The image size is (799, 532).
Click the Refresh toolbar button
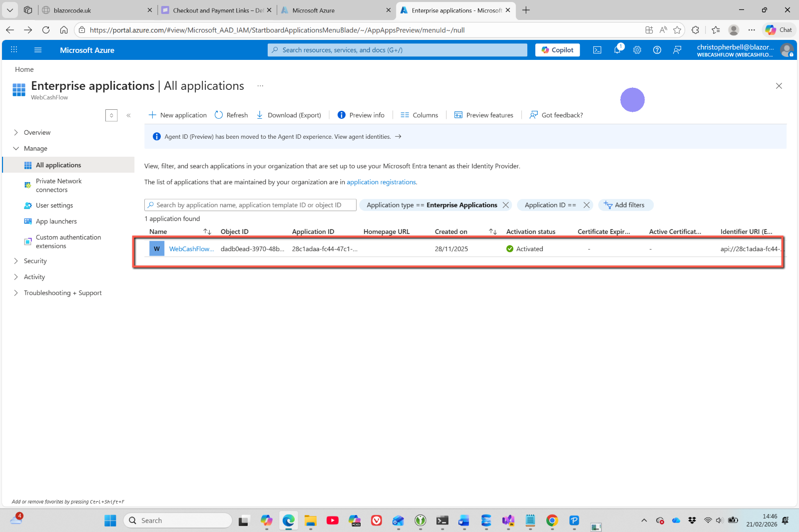[x=231, y=115]
